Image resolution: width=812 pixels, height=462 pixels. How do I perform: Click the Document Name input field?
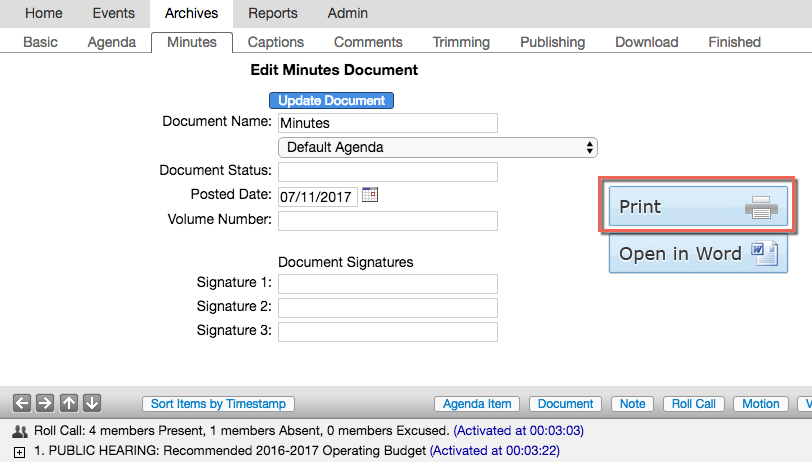[387, 123]
